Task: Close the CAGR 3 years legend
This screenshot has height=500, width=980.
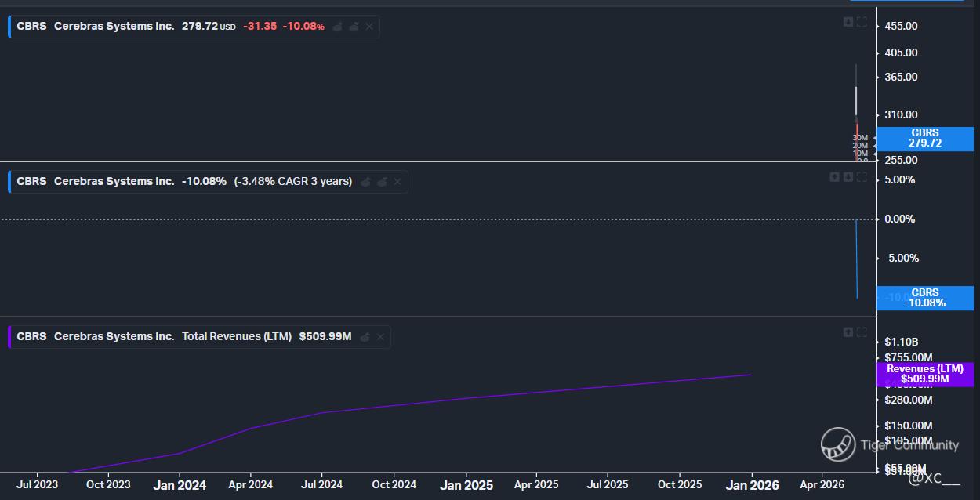Action: [x=397, y=182]
